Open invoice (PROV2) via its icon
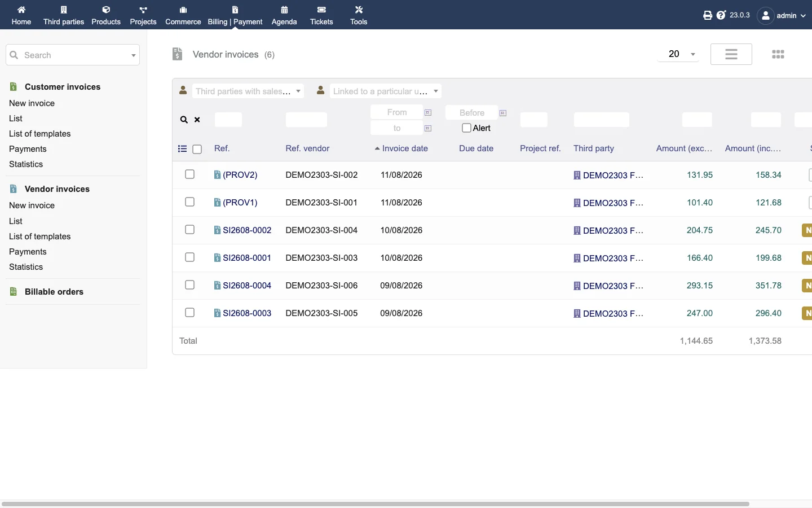Image resolution: width=812 pixels, height=508 pixels. click(x=217, y=175)
